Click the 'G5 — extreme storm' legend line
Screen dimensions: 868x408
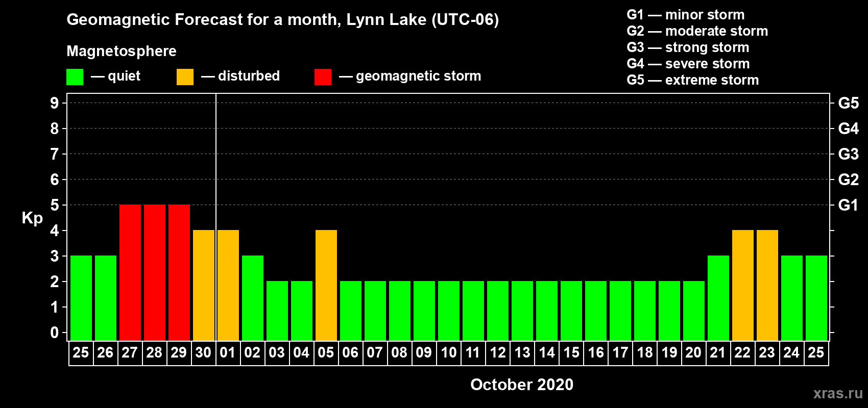tap(693, 80)
